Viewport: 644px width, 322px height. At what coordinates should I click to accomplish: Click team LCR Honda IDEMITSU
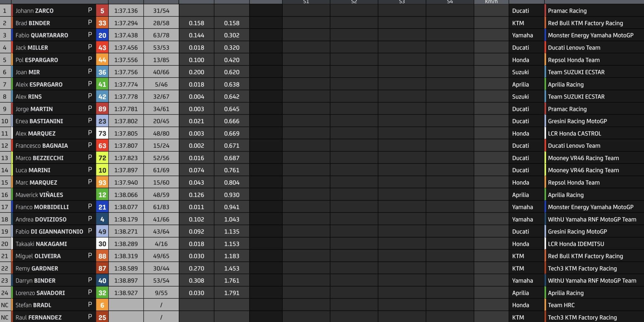click(576, 244)
